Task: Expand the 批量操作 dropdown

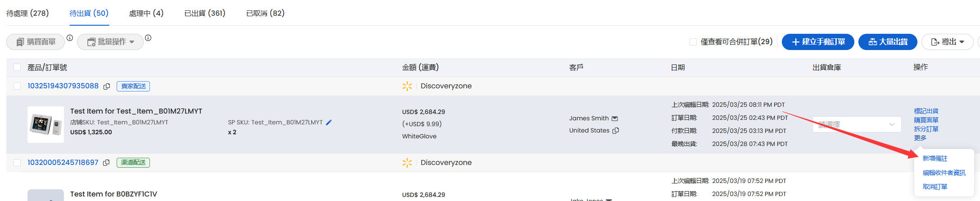Action: [x=110, y=42]
